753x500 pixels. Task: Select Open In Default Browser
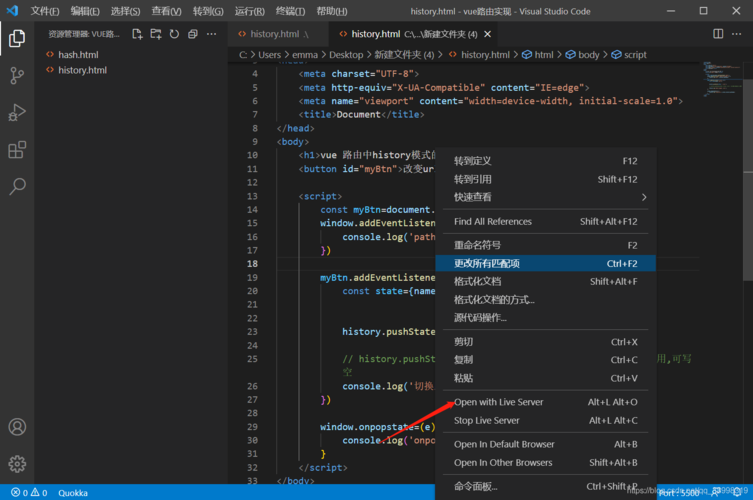point(546,444)
